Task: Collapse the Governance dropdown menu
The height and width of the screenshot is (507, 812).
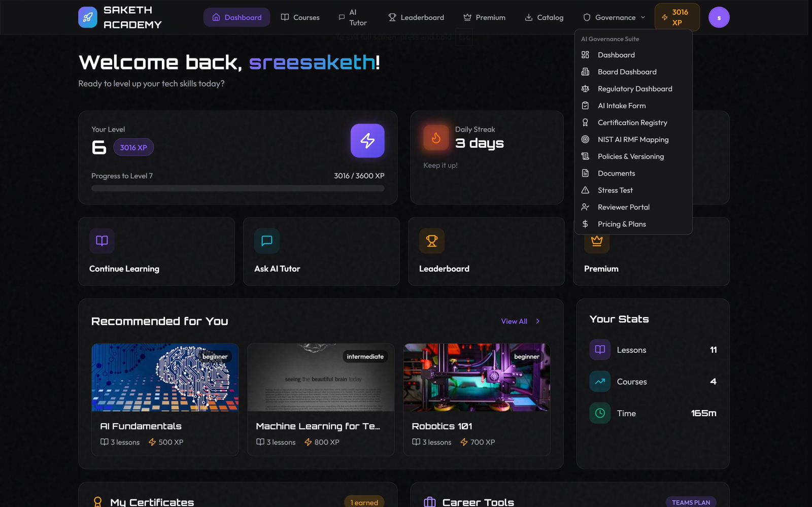Action: 615,17
